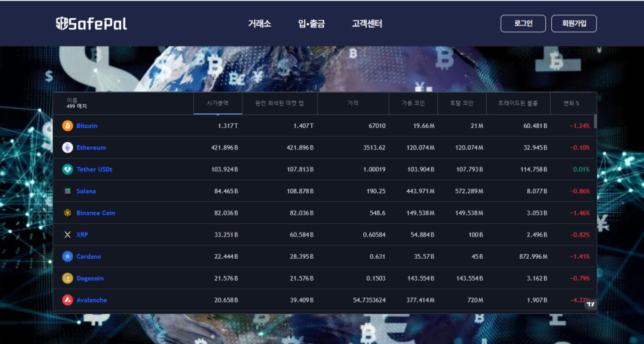Click the Dogecoin coin icon

click(x=67, y=278)
